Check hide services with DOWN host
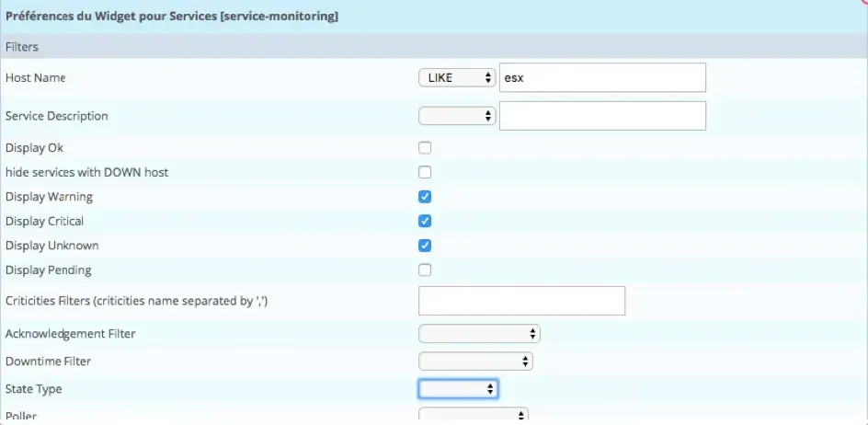Viewport: 868px width, 425px height. click(x=425, y=172)
